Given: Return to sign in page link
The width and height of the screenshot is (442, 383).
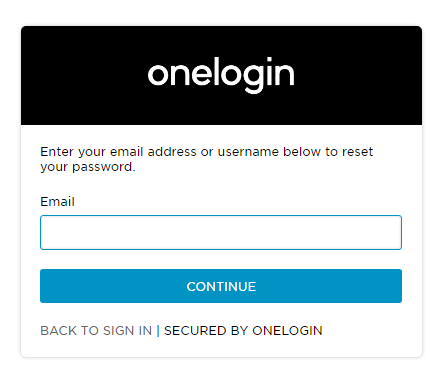Looking at the screenshot, I should click(x=96, y=331).
